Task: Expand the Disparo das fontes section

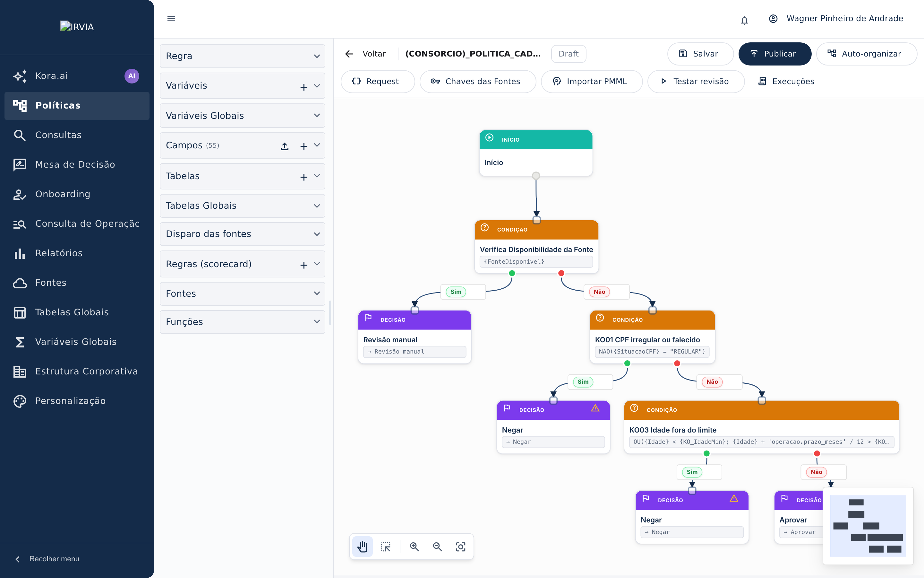Action: click(x=243, y=234)
